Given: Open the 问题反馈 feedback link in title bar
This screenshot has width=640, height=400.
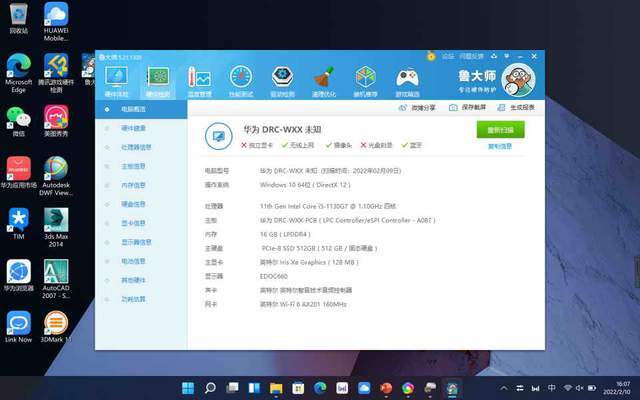Looking at the screenshot, I should [471, 56].
